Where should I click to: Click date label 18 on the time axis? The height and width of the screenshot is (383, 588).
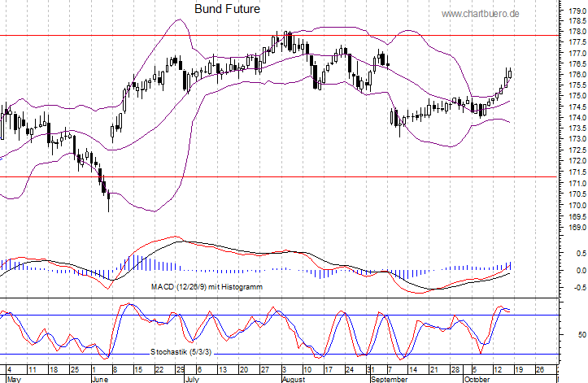[54, 370]
